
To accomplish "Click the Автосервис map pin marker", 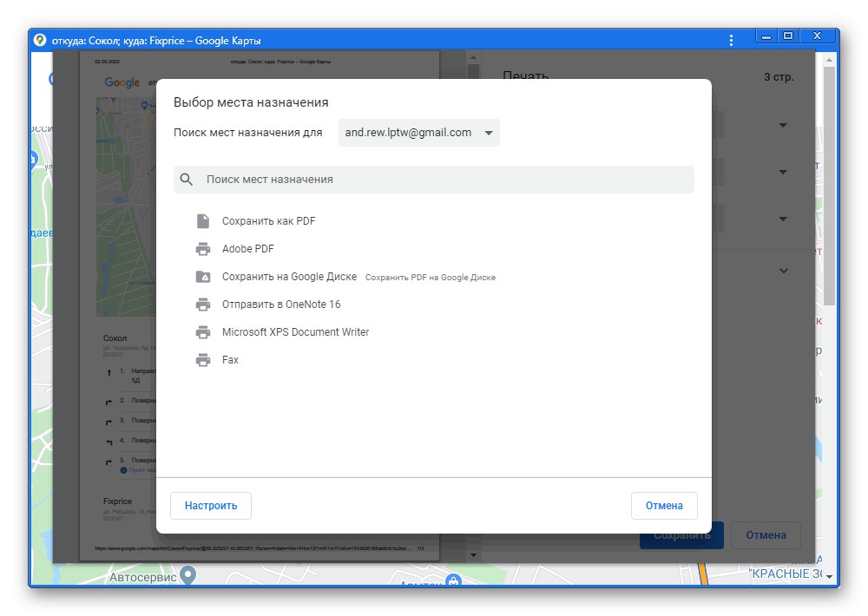I will tap(188, 575).
